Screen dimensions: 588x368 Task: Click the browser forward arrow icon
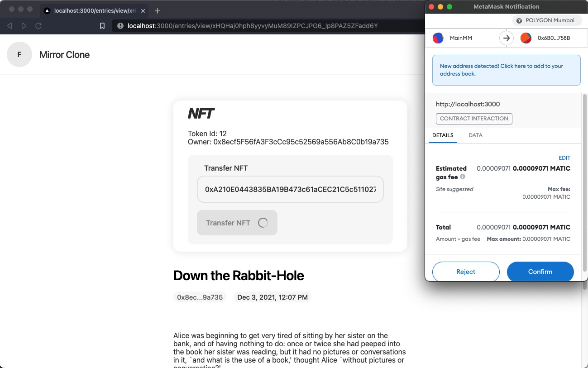pos(24,26)
